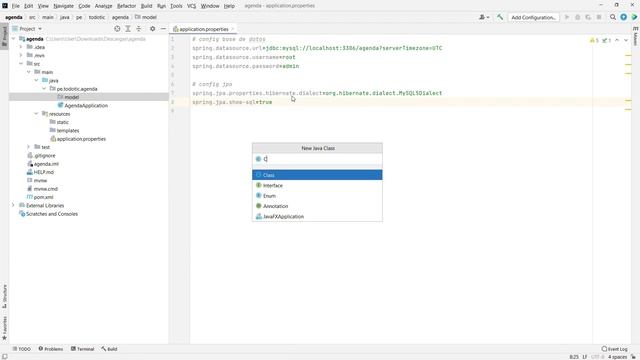Open the Build tool window
This screenshot has width=640, height=360.
[109, 349]
